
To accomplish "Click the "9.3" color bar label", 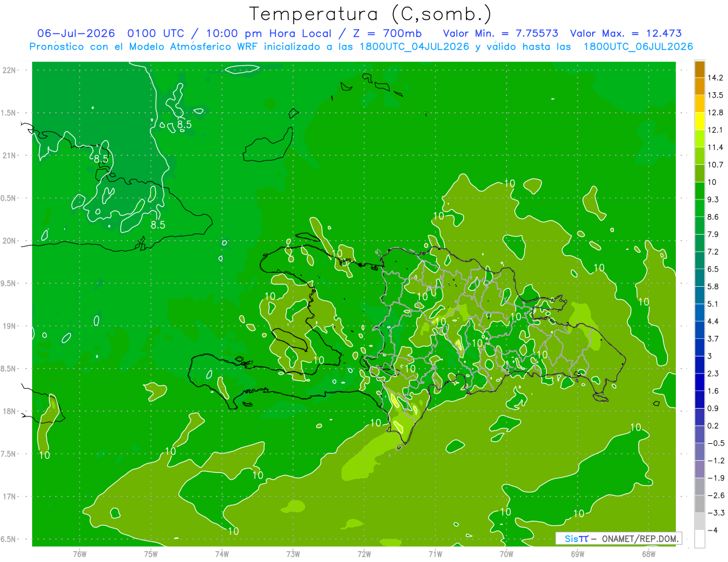I will pyautogui.click(x=713, y=199).
